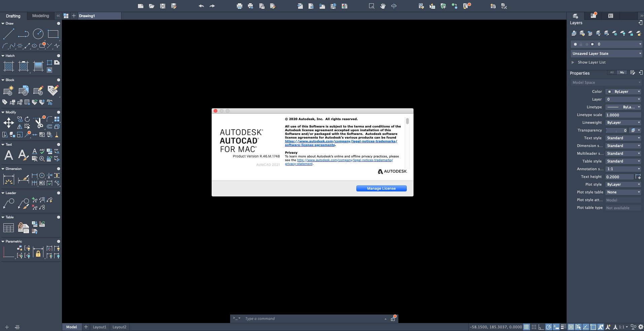The height and width of the screenshot is (331, 644).
Task: Toggle snap mode dots in status bar
Action: pyautogui.click(x=534, y=327)
